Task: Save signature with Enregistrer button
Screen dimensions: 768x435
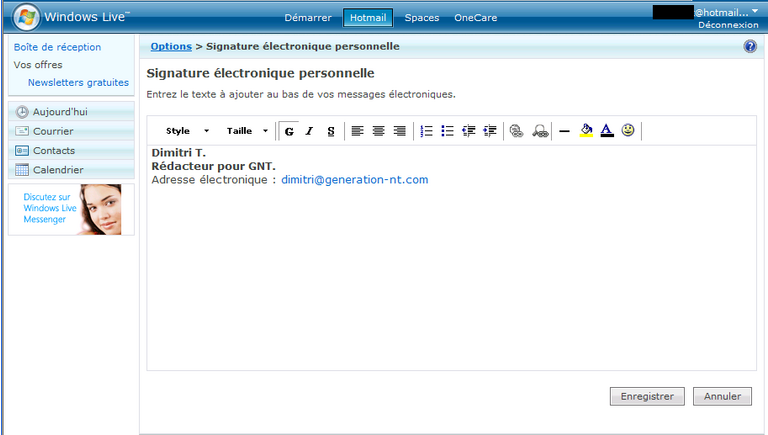Action: [647, 396]
